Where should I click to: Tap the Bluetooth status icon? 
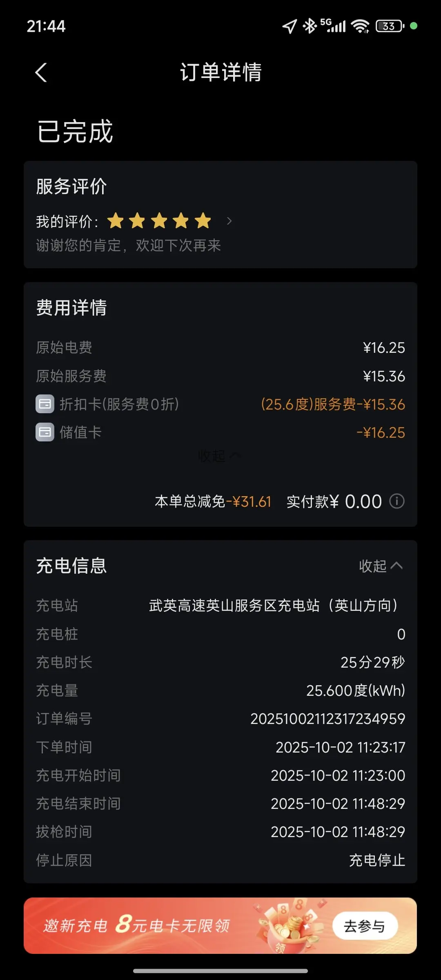coord(310,27)
